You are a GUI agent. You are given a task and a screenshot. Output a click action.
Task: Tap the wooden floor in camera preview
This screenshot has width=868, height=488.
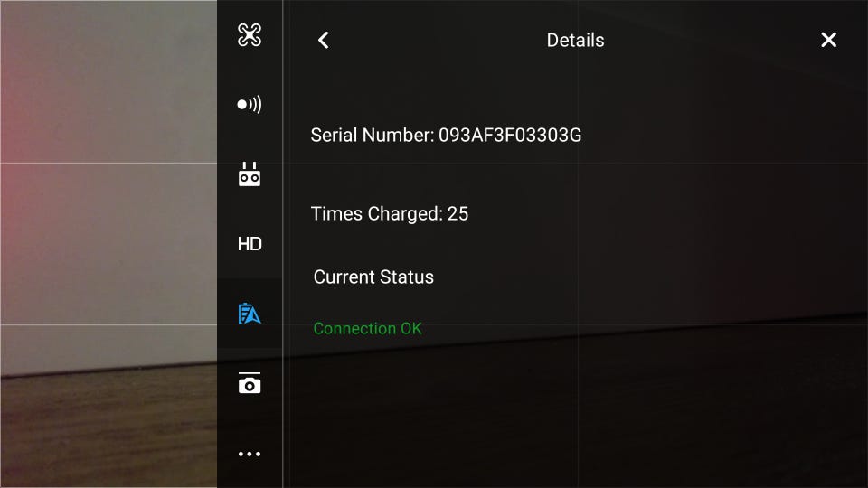coord(108,432)
